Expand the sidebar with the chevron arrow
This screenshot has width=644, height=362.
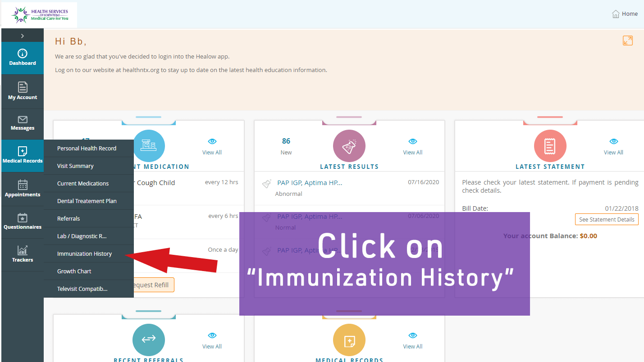[x=23, y=36]
